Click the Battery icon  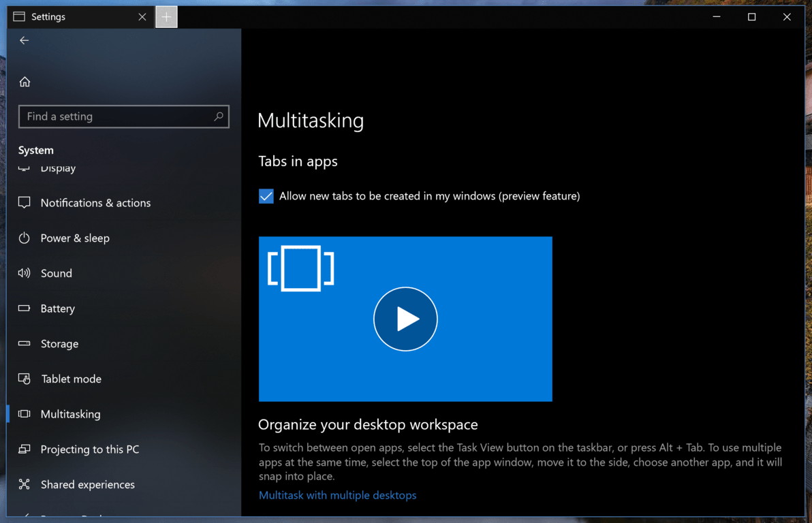[x=25, y=308]
